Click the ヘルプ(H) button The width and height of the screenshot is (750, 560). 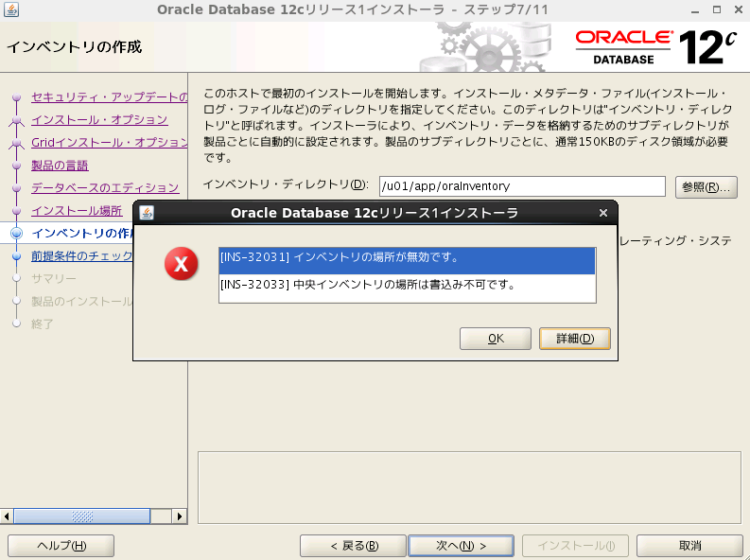point(61,546)
